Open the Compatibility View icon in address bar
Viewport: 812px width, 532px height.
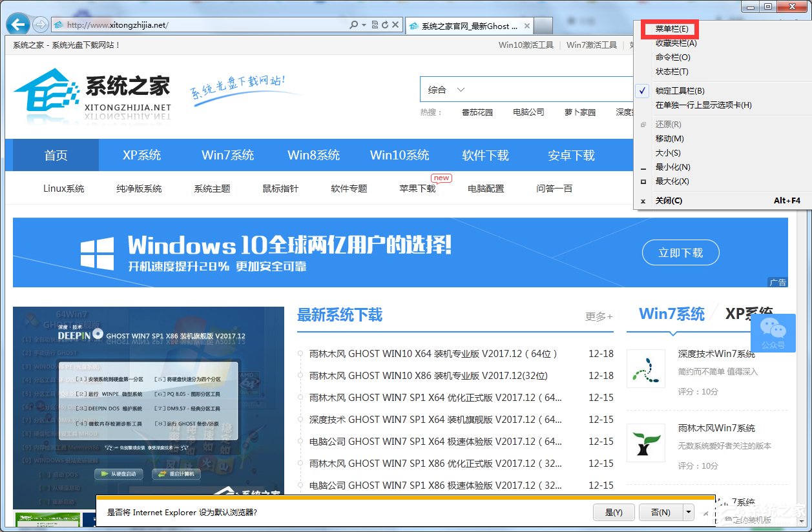(x=376, y=24)
